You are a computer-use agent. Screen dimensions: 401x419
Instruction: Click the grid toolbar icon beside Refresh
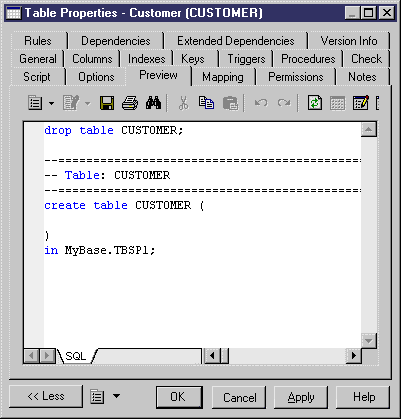(x=337, y=103)
